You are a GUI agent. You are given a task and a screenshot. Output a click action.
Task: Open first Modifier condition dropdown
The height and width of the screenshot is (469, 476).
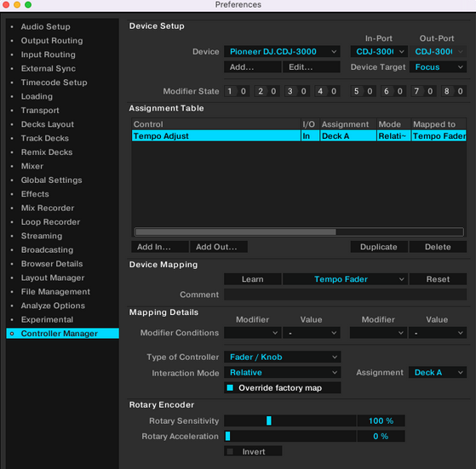click(x=252, y=333)
